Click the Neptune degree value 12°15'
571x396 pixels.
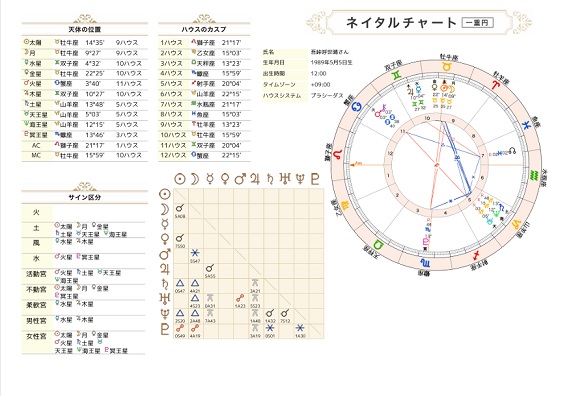point(94,125)
